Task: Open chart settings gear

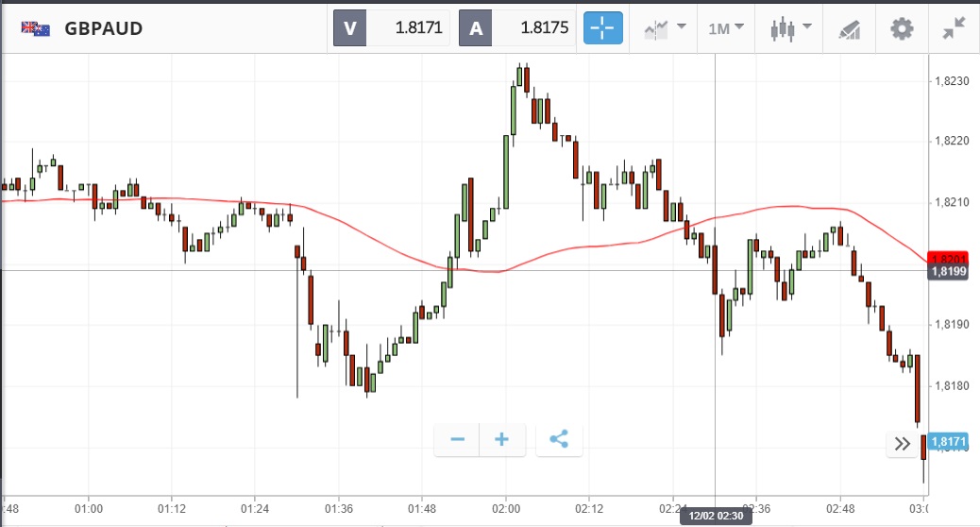Action: 903,28
